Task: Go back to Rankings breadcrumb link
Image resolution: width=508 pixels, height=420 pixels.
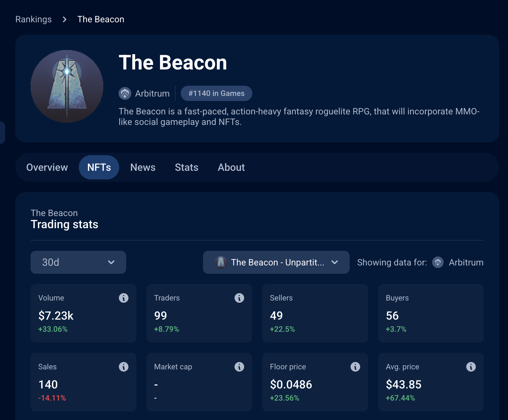Action: [x=33, y=19]
